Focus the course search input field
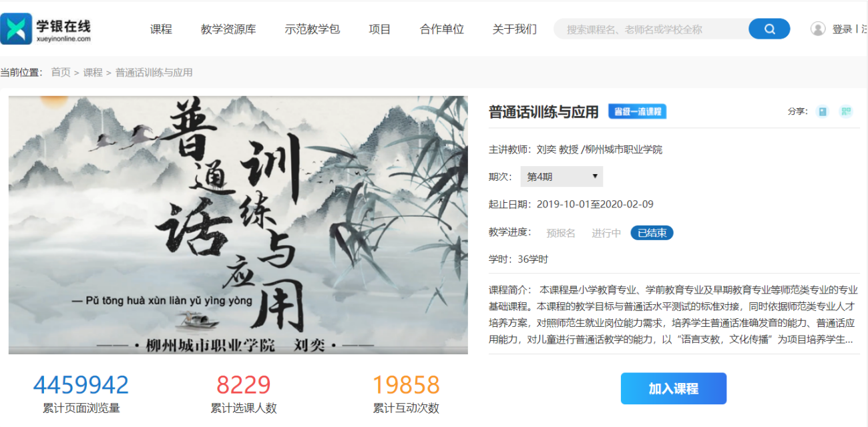 (x=651, y=29)
